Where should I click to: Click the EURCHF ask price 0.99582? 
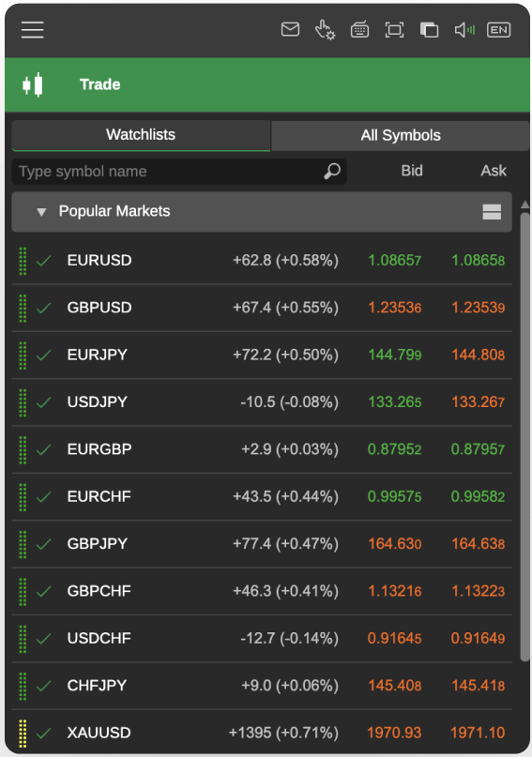pos(478,497)
